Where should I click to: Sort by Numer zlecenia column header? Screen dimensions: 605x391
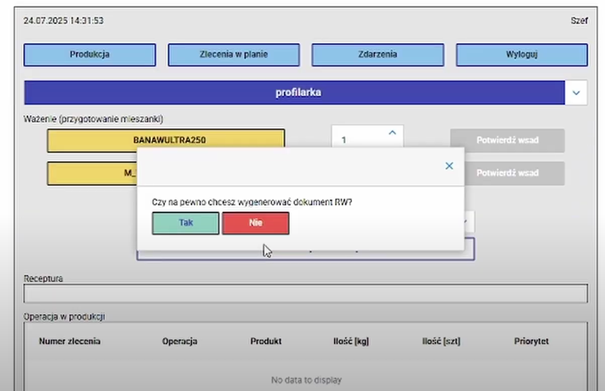point(70,341)
